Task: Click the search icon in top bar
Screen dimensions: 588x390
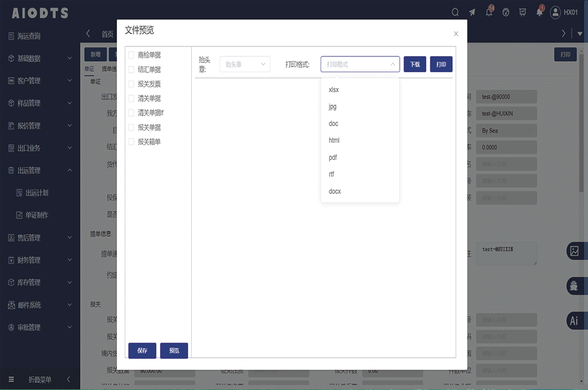Action: [455, 12]
